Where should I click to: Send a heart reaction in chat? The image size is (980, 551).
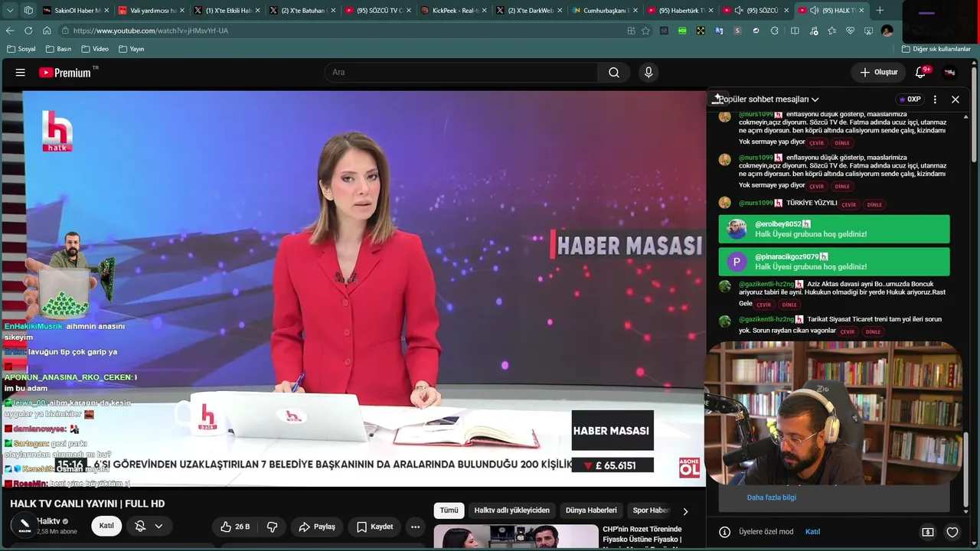click(952, 532)
